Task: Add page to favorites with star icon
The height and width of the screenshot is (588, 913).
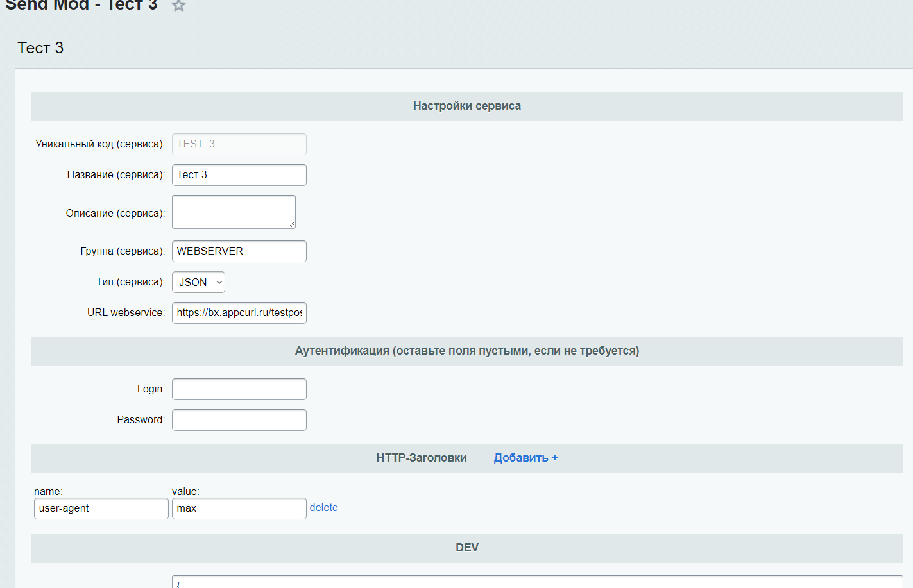Action: pos(179,6)
